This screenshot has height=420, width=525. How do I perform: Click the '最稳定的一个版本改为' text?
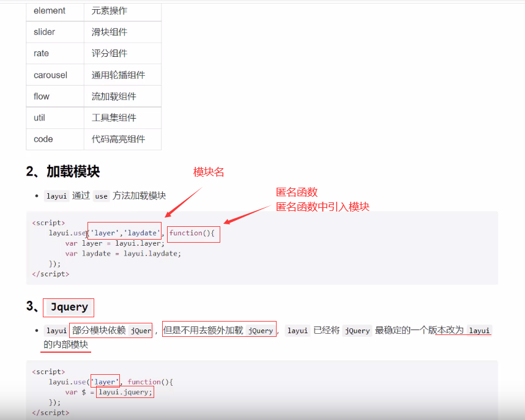[x=419, y=330]
